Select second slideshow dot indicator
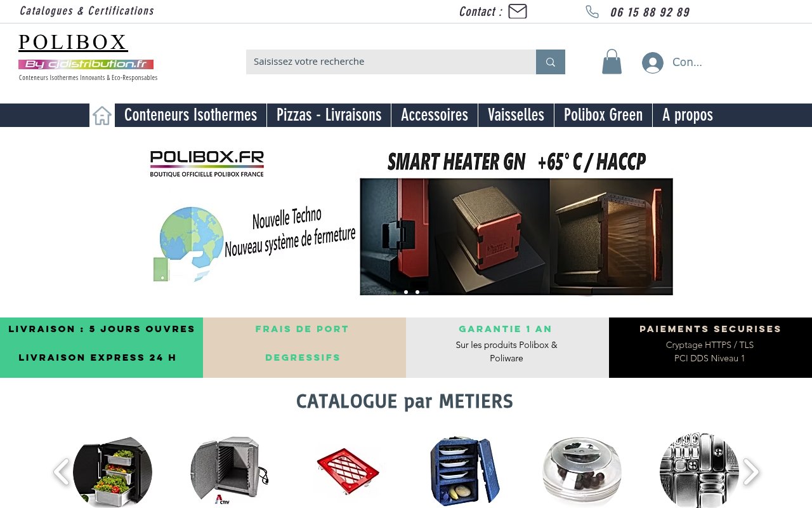 coord(406,292)
